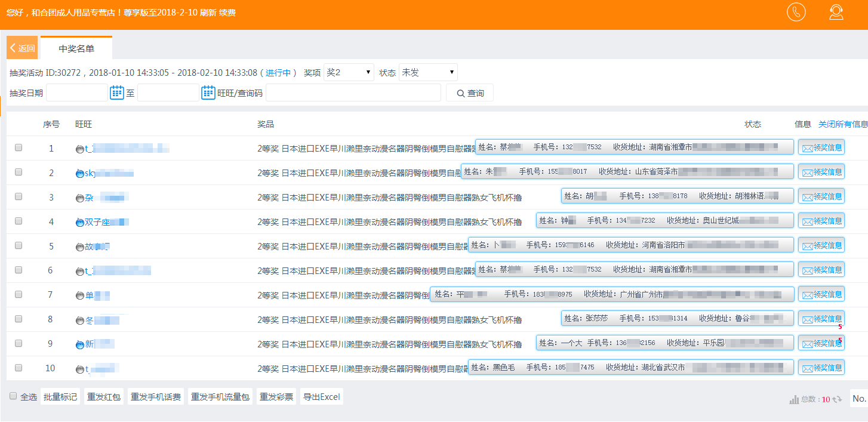Click the Wangwang chat icon in row 2

80,174
